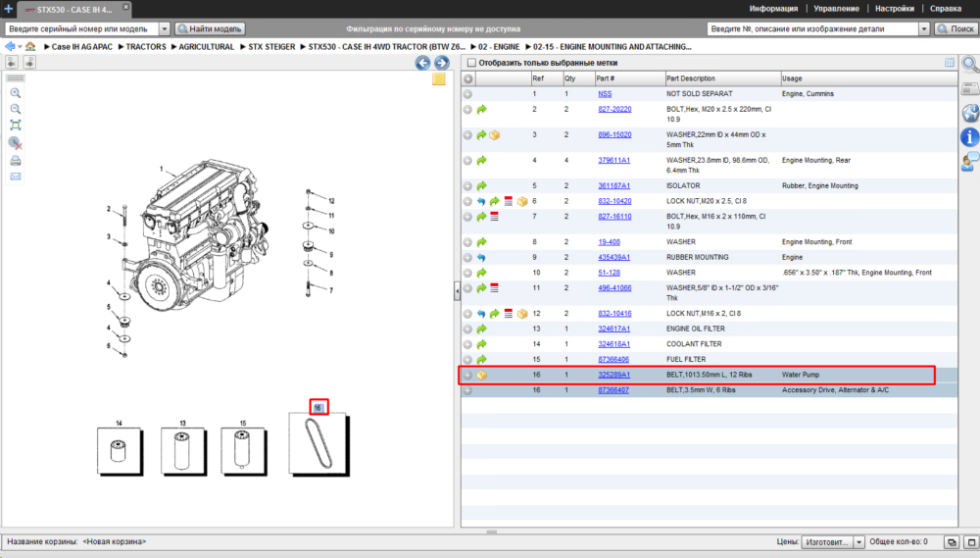Viewport: 980px width, 558px height.
Task: Click blue return arrow on RUBBER MOUNTING row
Action: [x=481, y=258]
